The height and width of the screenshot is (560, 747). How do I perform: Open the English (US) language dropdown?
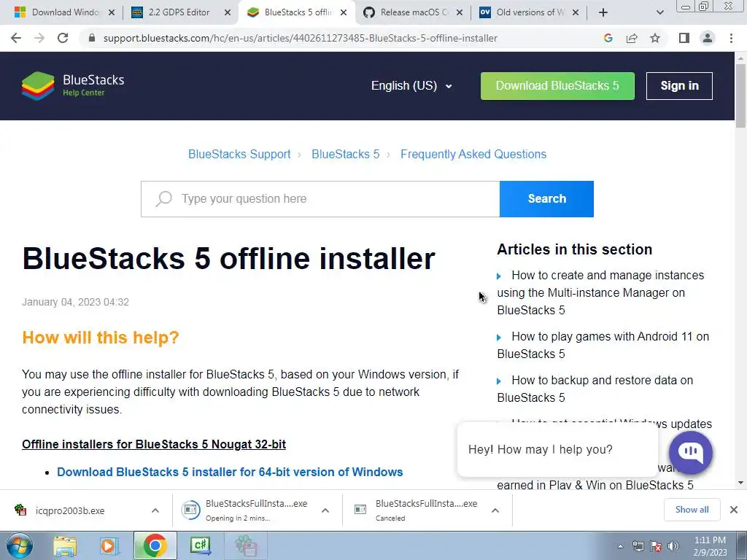point(411,86)
